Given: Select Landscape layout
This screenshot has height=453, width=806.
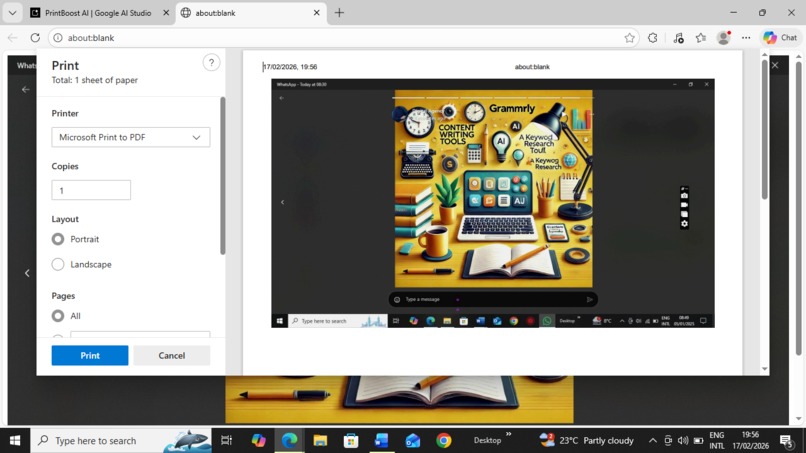Looking at the screenshot, I should pos(58,264).
